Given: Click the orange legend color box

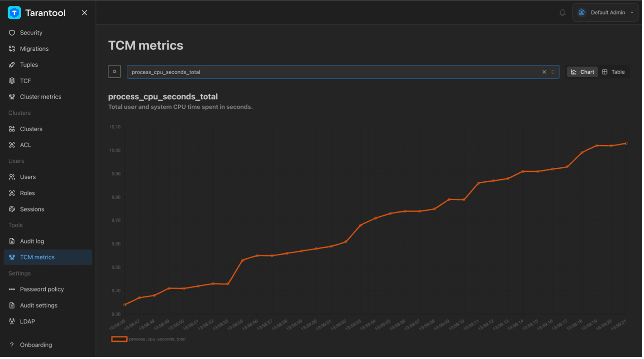Looking at the screenshot, I should coord(119,340).
